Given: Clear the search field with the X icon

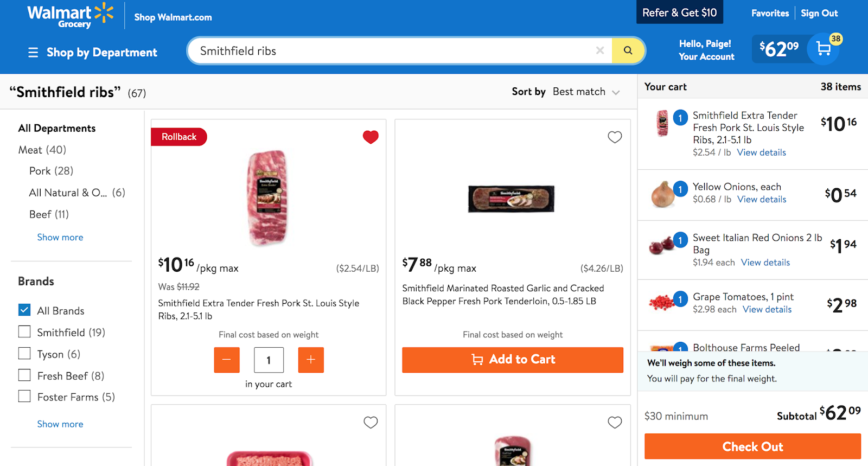Looking at the screenshot, I should (x=600, y=50).
